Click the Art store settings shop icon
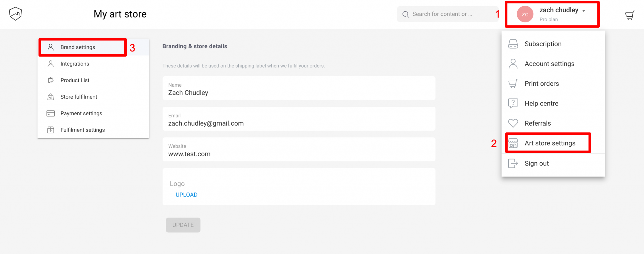This screenshot has height=254, width=644. 513,143
